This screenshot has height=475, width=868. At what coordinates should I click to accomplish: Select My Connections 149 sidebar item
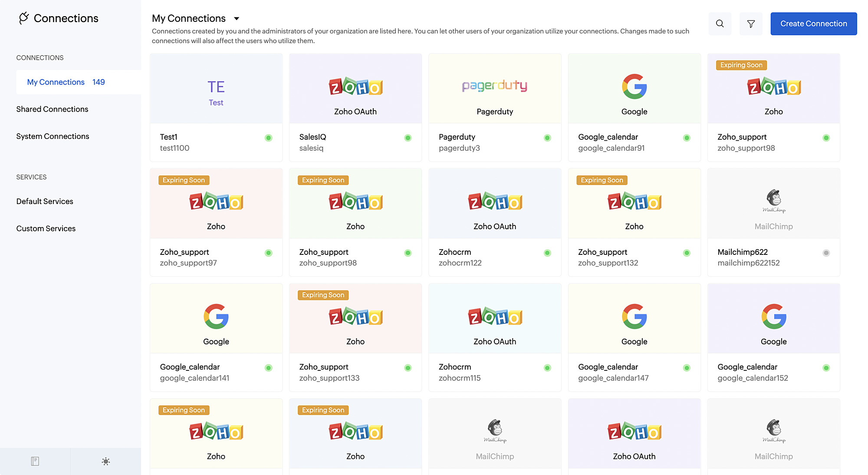click(66, 82)
